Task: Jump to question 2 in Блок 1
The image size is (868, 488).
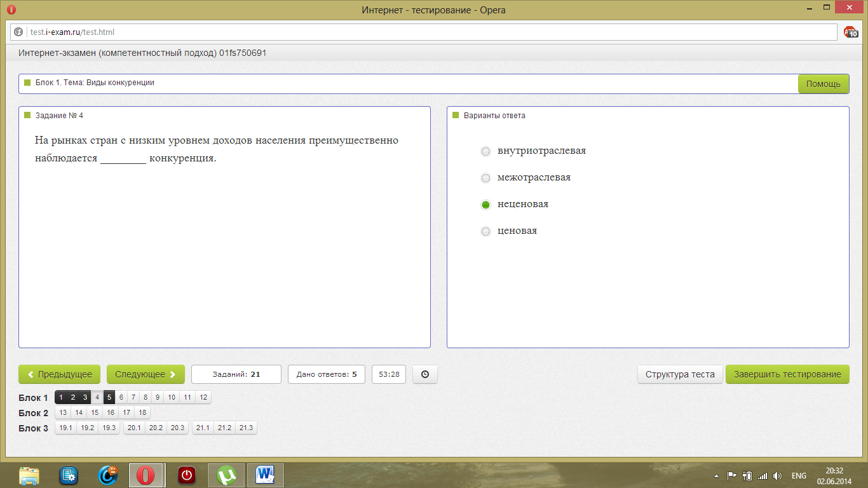Action: click(x=73, y=398)
